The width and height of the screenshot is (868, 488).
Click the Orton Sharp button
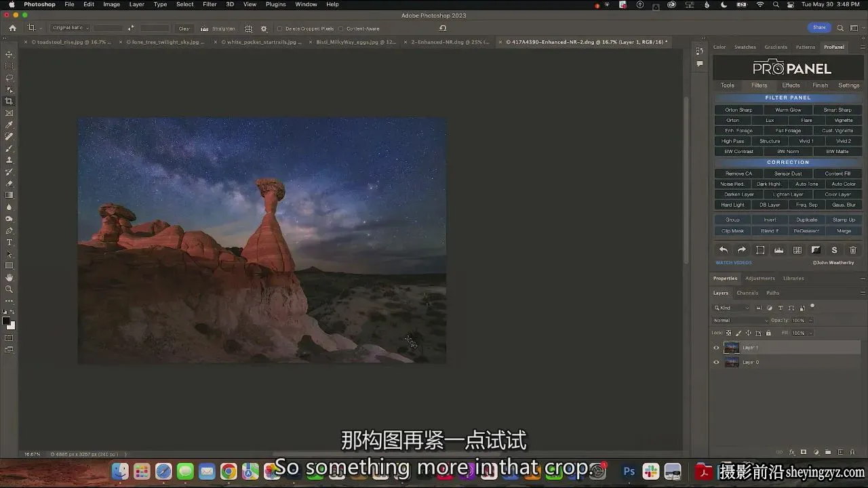pos(738,110)
